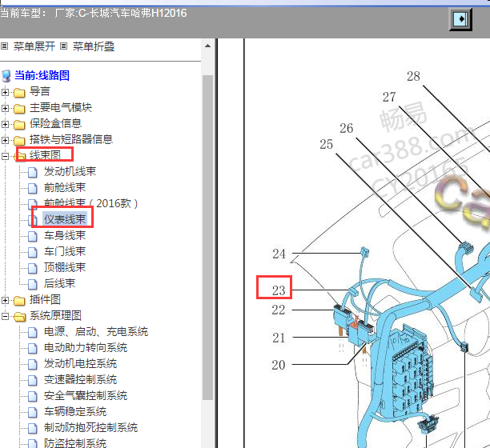Click the 保险盒信息 folder icon
490x448 pixels.
(19, 124)
